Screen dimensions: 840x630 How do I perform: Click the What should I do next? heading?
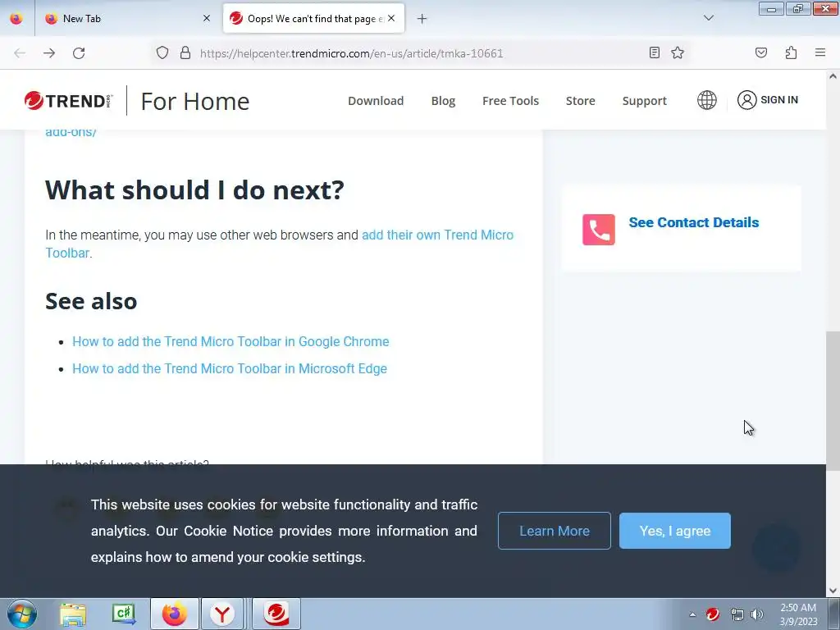[194, 189]
